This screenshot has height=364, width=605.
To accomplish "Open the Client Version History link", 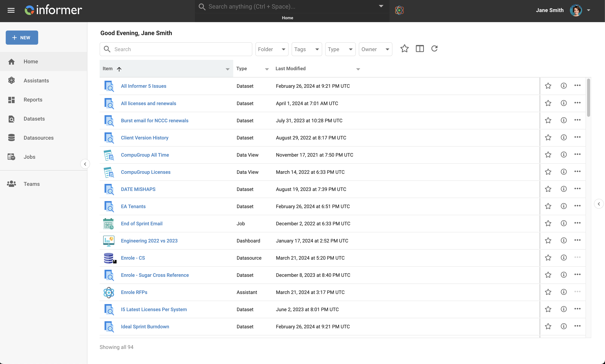I will click(144, 138).
